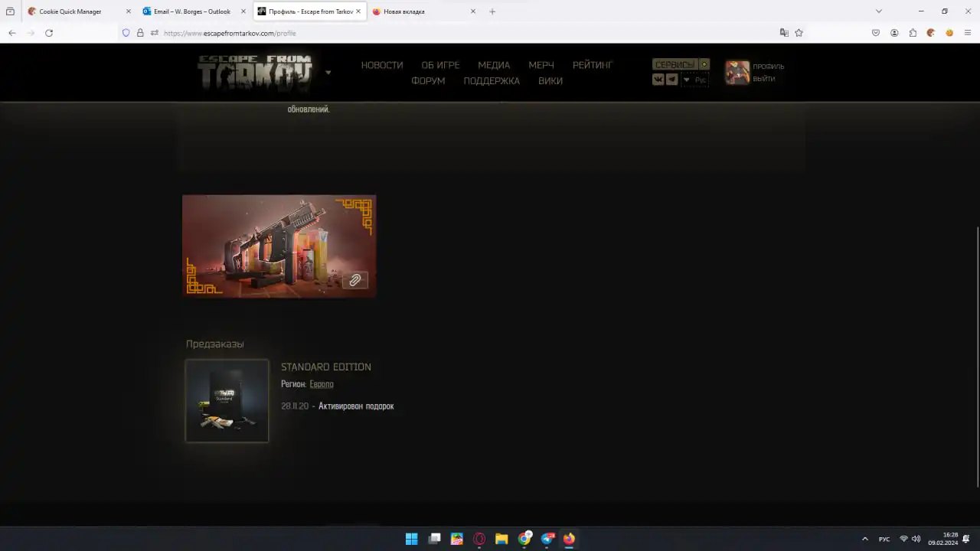Click the ПРОФИЛЬ link

click(x=768, y=67)
